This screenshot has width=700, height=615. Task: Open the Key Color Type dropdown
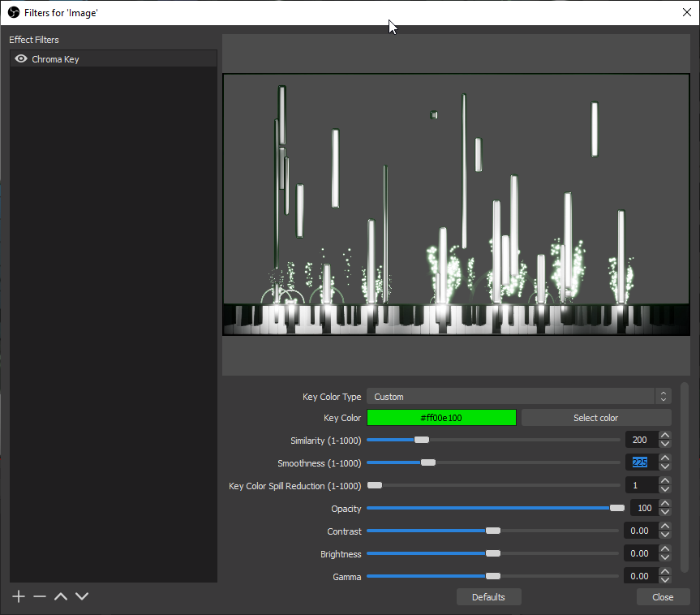[519, 397]
